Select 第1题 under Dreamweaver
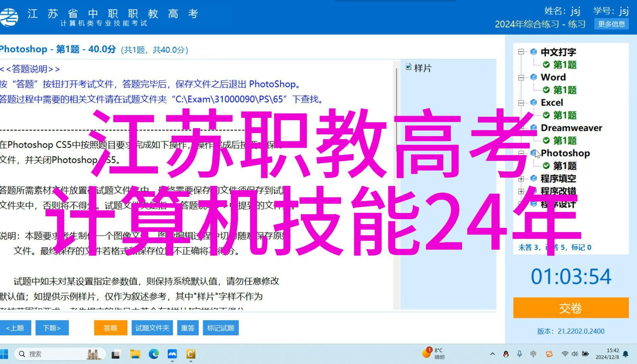 click(x=565, y=140)
